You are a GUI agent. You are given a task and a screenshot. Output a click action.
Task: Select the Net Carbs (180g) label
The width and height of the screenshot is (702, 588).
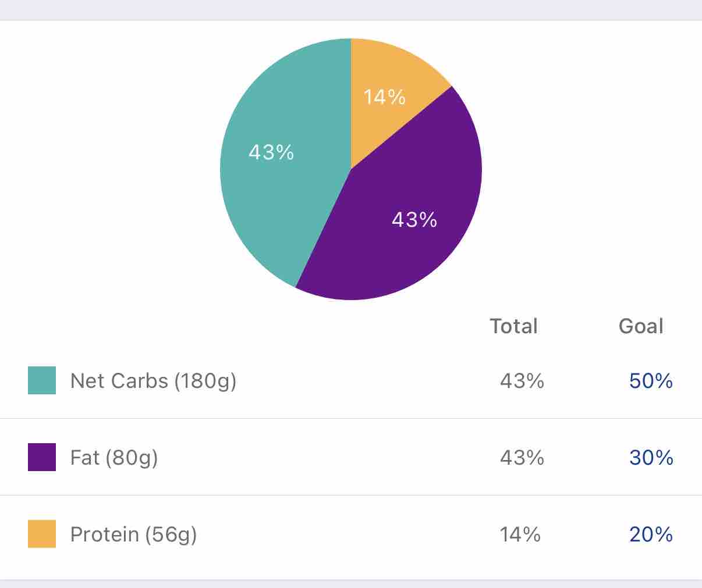click(x=153, y=381)
